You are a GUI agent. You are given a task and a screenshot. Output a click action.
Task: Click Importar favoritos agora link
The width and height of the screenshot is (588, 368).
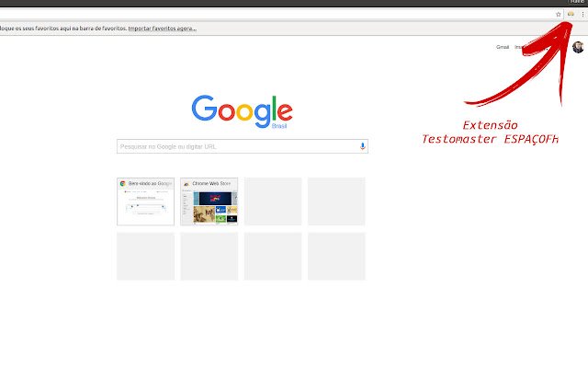coord(162,29)
